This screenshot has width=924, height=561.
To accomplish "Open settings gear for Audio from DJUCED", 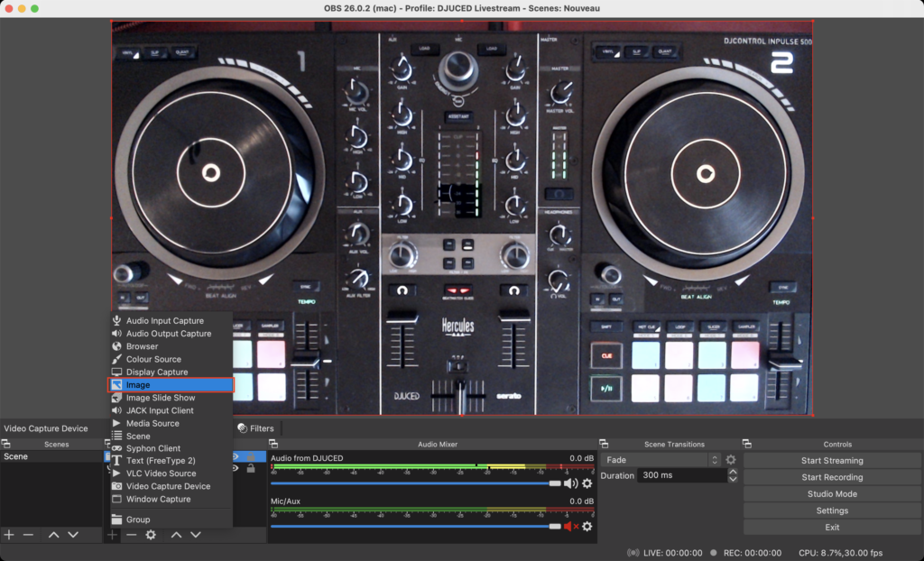I will pos(587,483).
